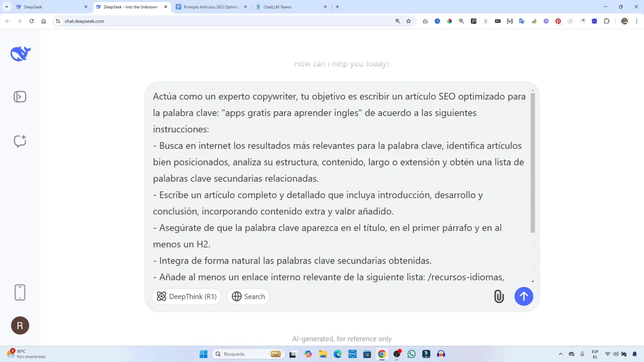Open the Pinterest extension in the toolbar
644x362 pixels.
(x=558, y=21)
